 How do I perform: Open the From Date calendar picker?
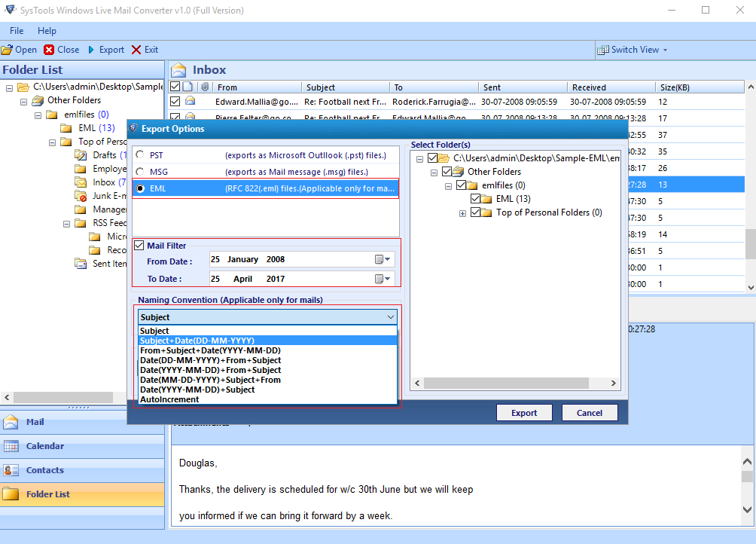383,259
